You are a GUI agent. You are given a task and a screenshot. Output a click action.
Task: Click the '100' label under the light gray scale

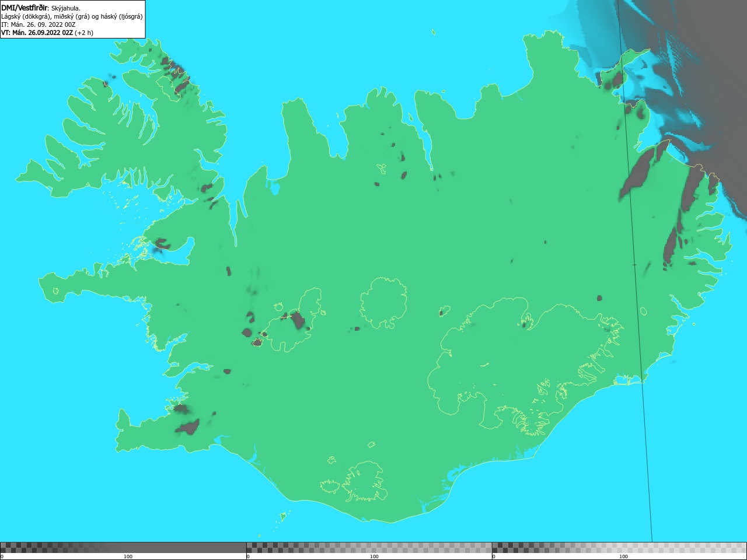(x=623, y=556)
